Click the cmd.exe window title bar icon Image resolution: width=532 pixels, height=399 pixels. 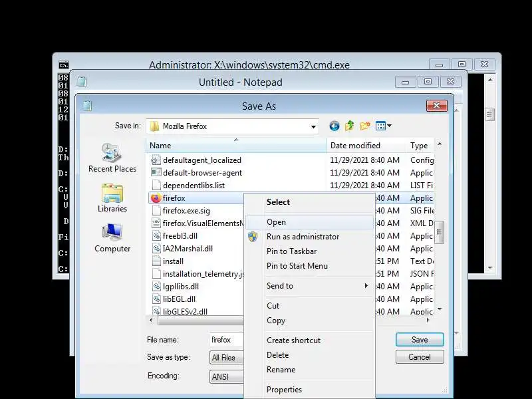click(x=63, y=65)
